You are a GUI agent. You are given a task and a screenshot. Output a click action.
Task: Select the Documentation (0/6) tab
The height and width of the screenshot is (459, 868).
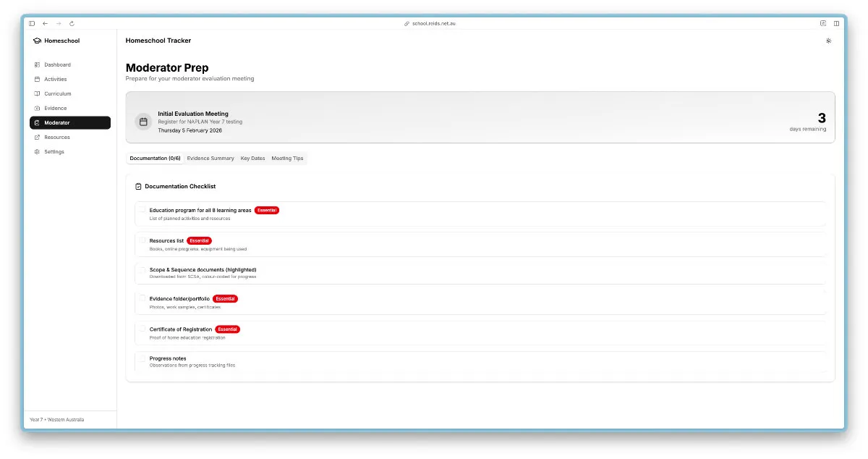tap(154, 158)
